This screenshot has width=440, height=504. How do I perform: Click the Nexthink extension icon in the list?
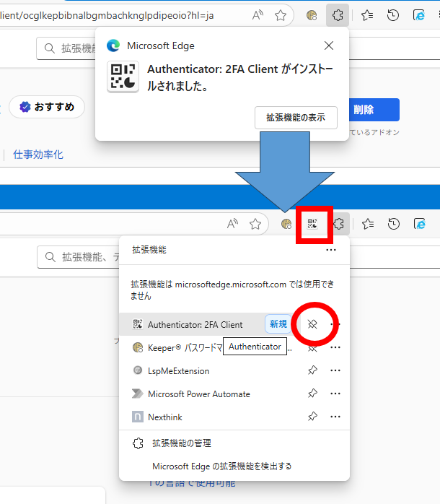[137, 417]
